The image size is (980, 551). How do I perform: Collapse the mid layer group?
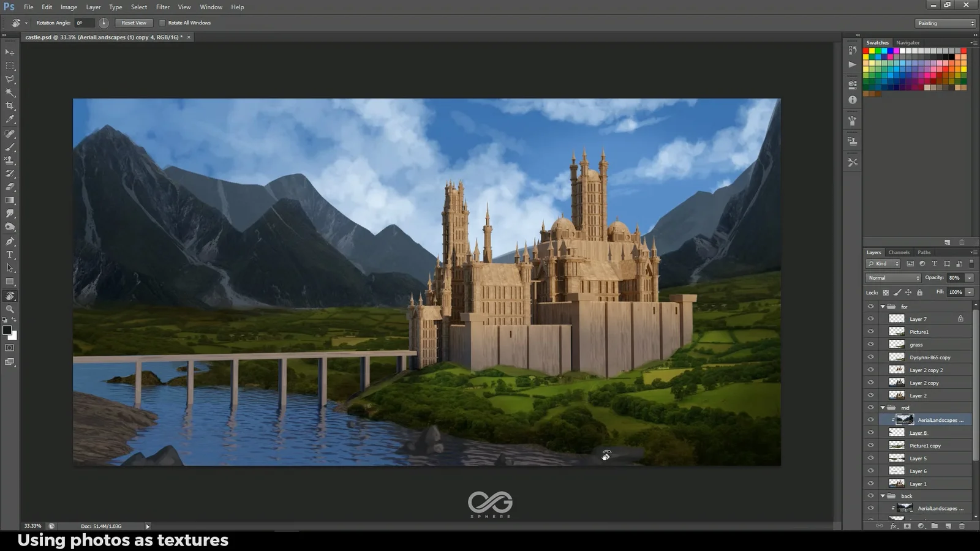(883, 407)
